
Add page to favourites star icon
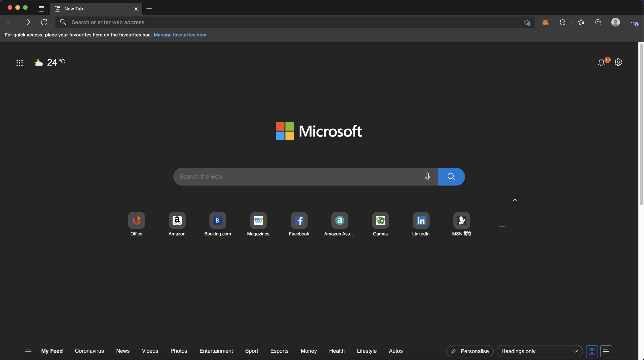527,22
